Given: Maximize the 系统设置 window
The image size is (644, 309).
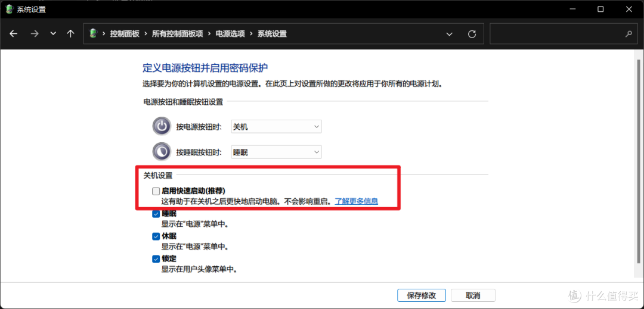Looking at the screenshot, I should [600, 9].
